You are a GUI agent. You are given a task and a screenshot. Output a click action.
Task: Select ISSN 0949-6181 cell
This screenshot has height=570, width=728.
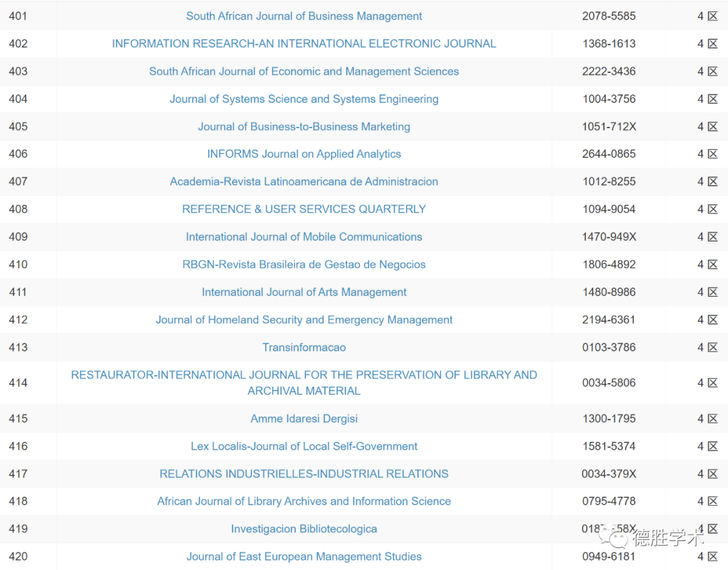(609, 556)
